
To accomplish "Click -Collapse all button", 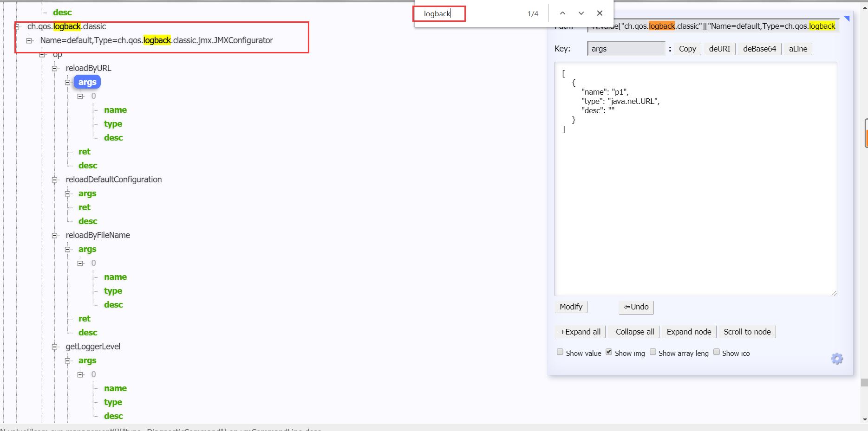I will [x=633, y=332].
